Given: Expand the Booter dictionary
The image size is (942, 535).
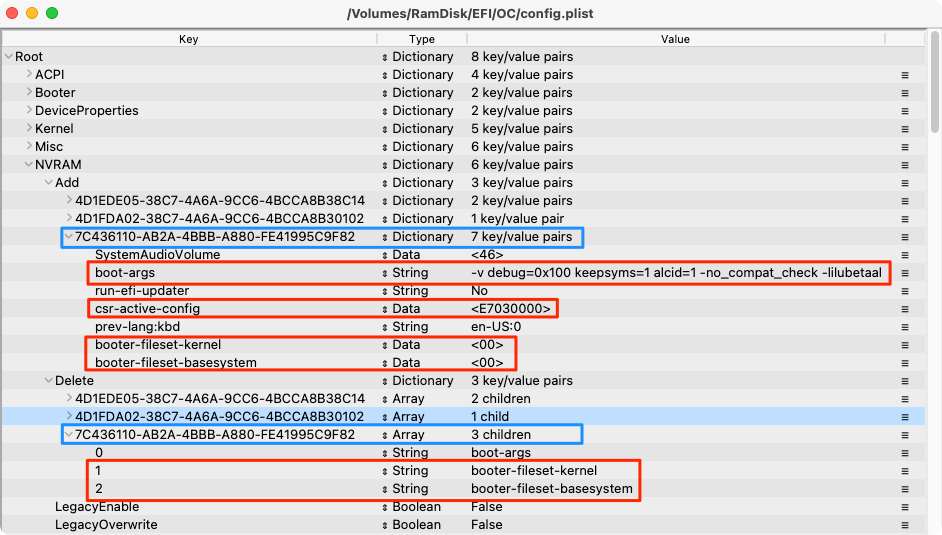Looking at the screenshot, I should coord(29,92).
